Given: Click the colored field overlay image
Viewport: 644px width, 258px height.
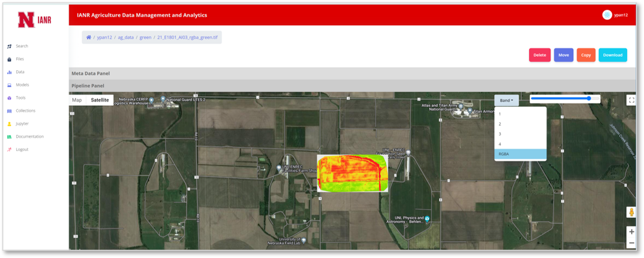Looking at the screenshot, I should [x=352, y=173].
